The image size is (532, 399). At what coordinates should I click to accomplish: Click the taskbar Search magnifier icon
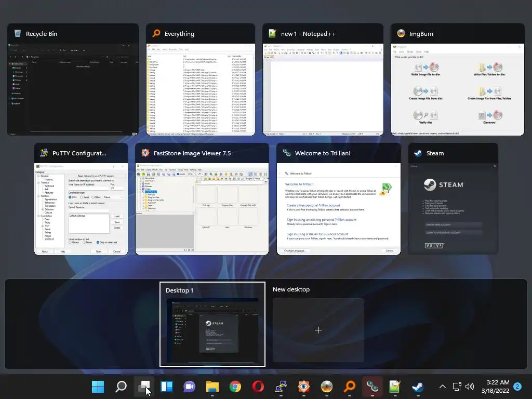click(121, 387)
